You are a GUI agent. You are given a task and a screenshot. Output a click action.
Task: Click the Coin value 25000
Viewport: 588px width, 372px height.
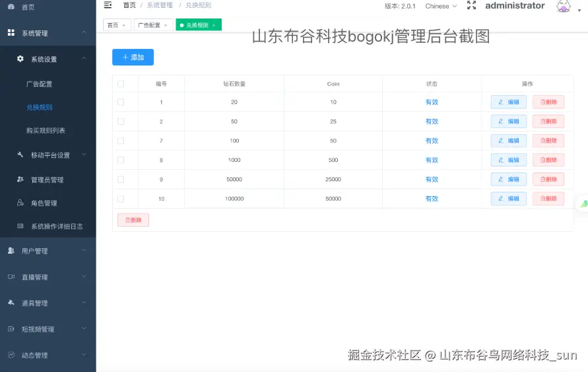333,180
